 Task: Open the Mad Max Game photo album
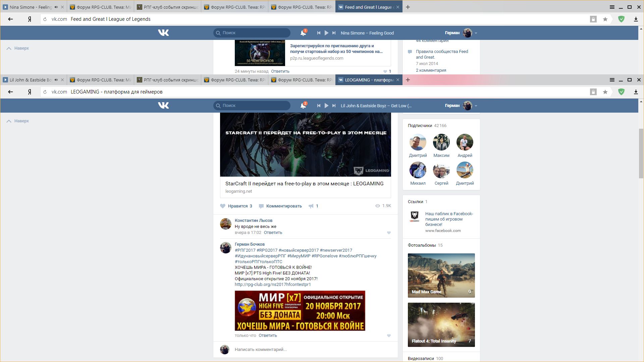point(441,275)
